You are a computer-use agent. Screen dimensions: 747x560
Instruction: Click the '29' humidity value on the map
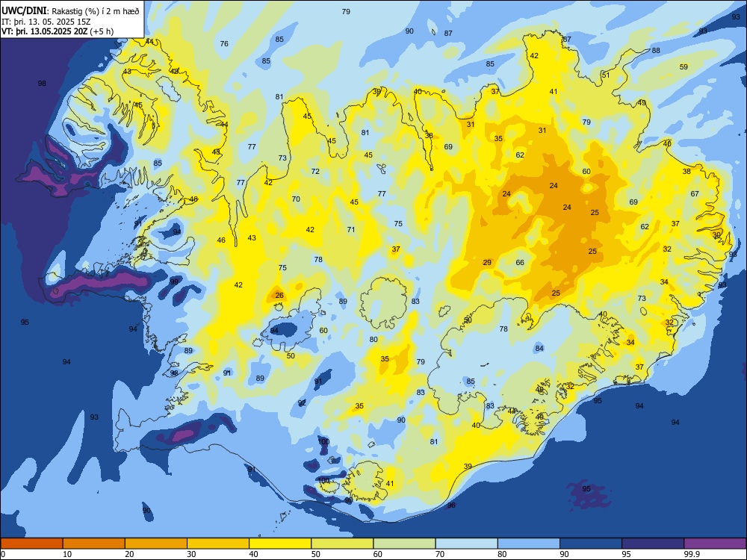487,262
